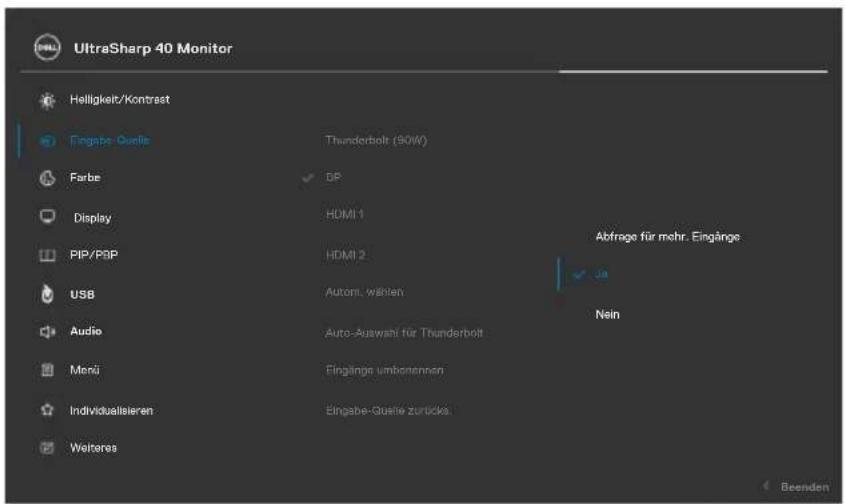Click the Individualisieren star icon
The height and width of the screenshot is (504, 846).
pos(47,410)
